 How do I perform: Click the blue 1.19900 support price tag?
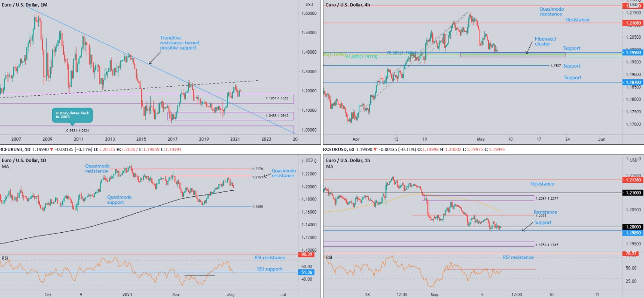click(x=633, y=53)
